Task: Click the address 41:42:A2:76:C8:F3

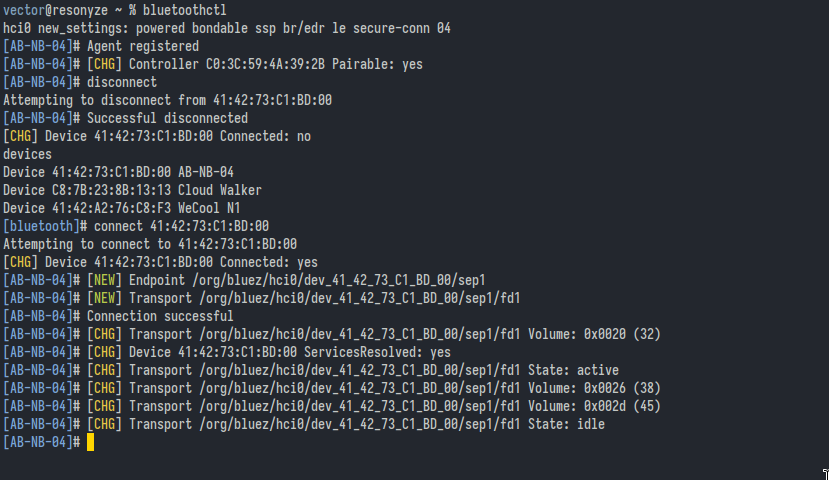Action: pyautogui.click(x=112, y=208)
